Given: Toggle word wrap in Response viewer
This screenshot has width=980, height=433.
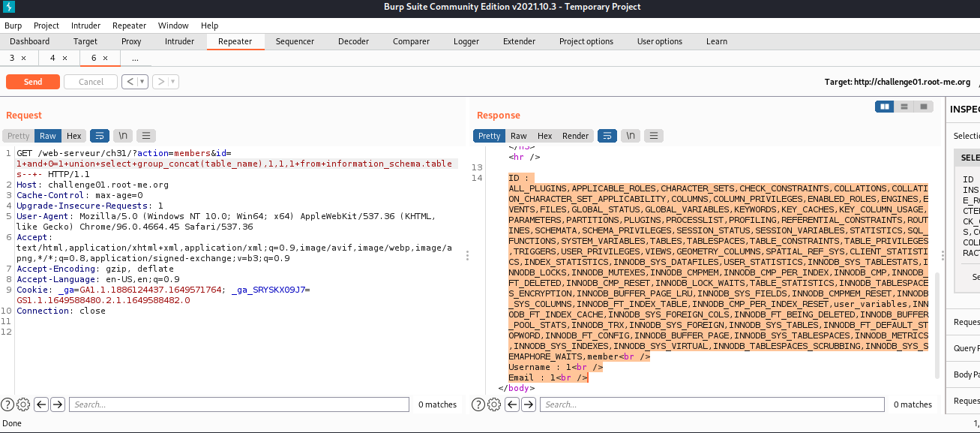Looking at the screenshot, I should coord(607,136).
